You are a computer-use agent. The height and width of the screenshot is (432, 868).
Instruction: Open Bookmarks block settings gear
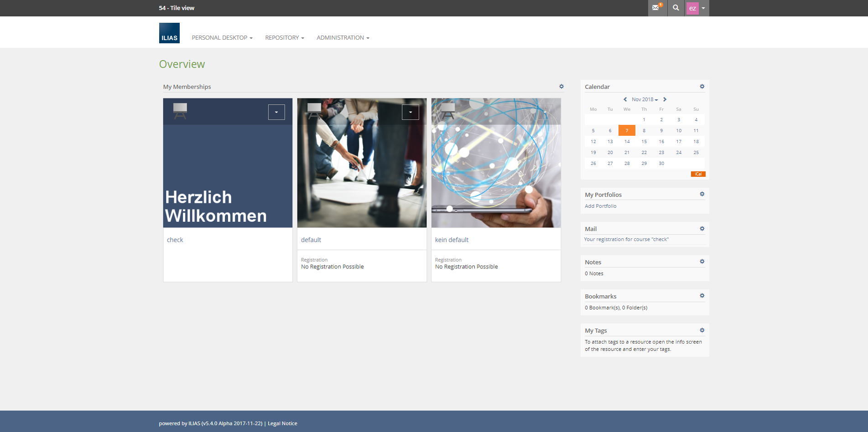click(702, 296)
